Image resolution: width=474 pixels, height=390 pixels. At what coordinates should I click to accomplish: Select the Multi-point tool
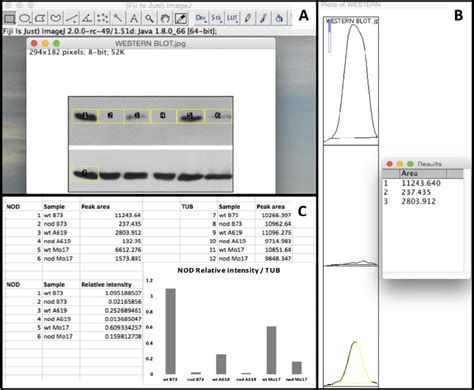pos(103,18)
